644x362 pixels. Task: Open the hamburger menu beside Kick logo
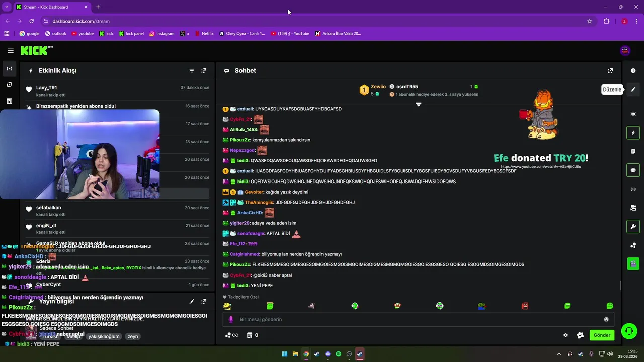(11, 50)
